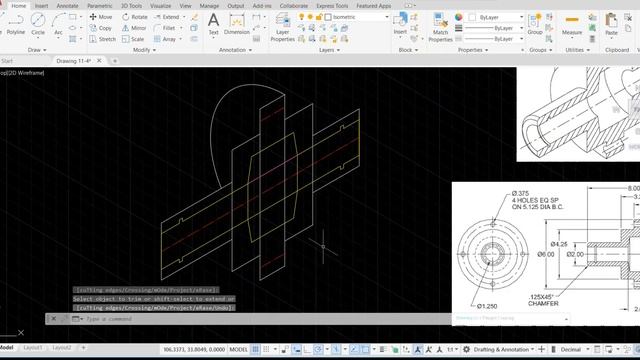Toggle 2D object snap
640x360 pixels.
[365, 349]
